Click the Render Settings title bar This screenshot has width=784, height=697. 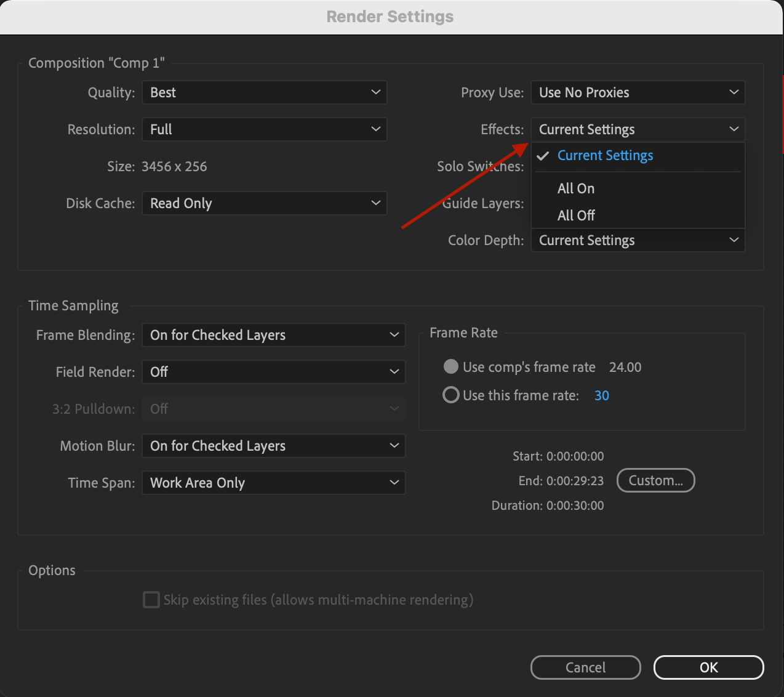pos(390,17)
